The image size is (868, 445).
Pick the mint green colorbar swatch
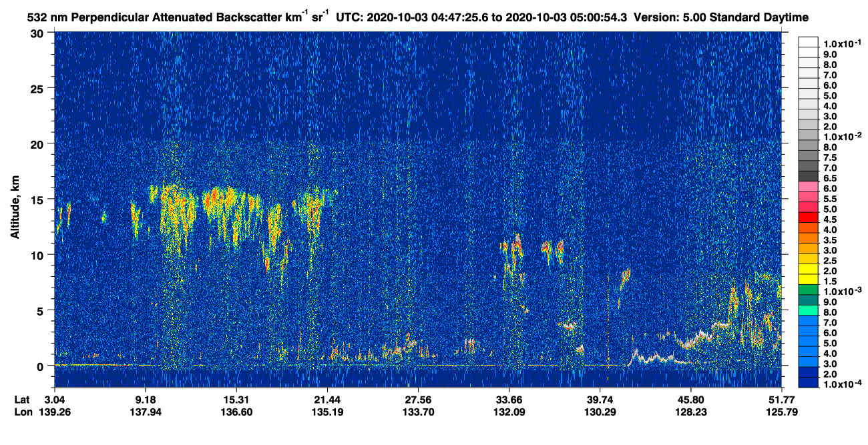pyautogui.click(x=809, y=310)
